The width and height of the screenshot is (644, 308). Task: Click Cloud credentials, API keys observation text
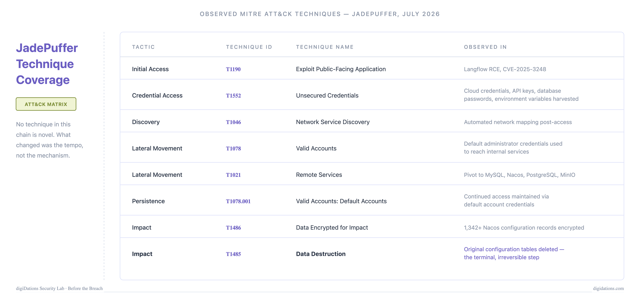click(x=521, y=95)
